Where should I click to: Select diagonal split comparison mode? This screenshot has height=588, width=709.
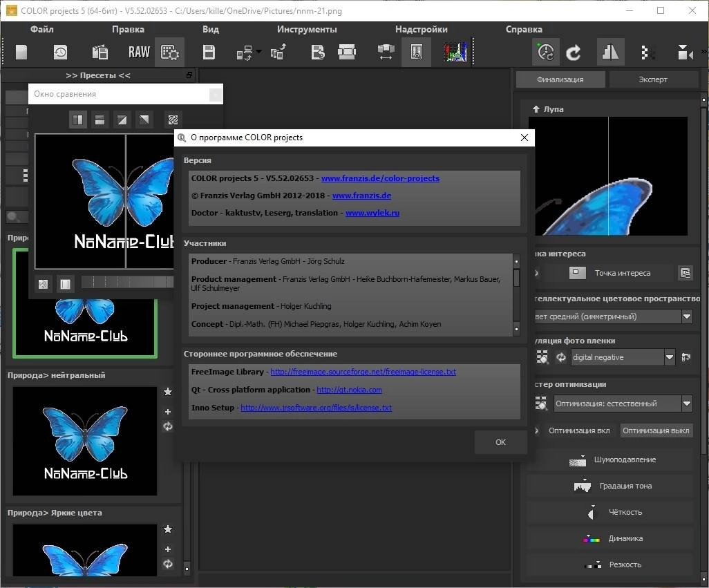coord(122,120)
